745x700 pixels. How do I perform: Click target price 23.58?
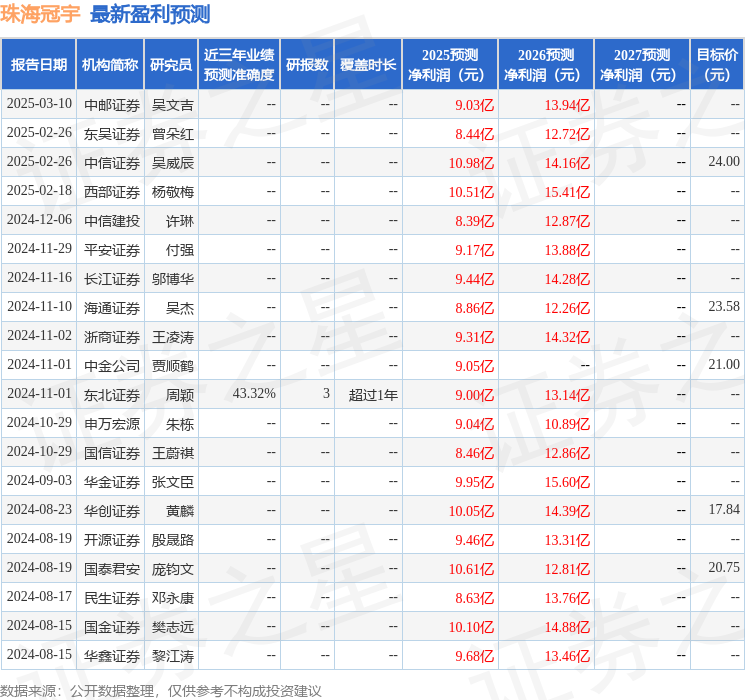pyautogui.click(x=724, y=307)
